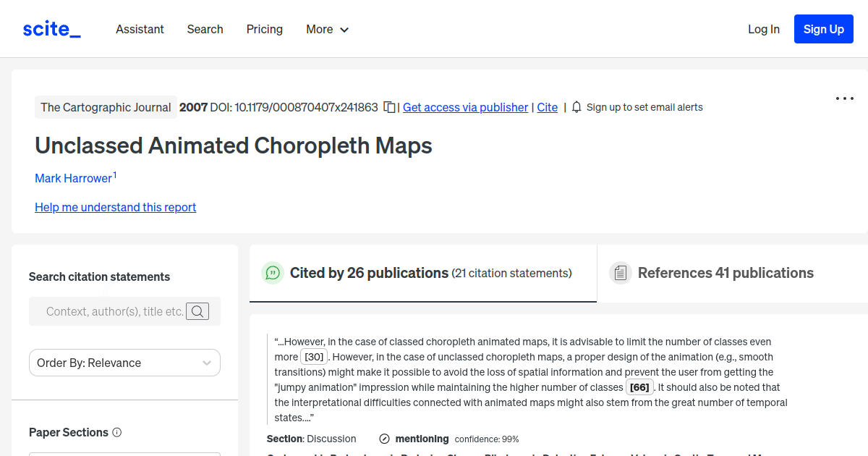Click the Cite link
The image size is (868, 456).
click(547, 107)
